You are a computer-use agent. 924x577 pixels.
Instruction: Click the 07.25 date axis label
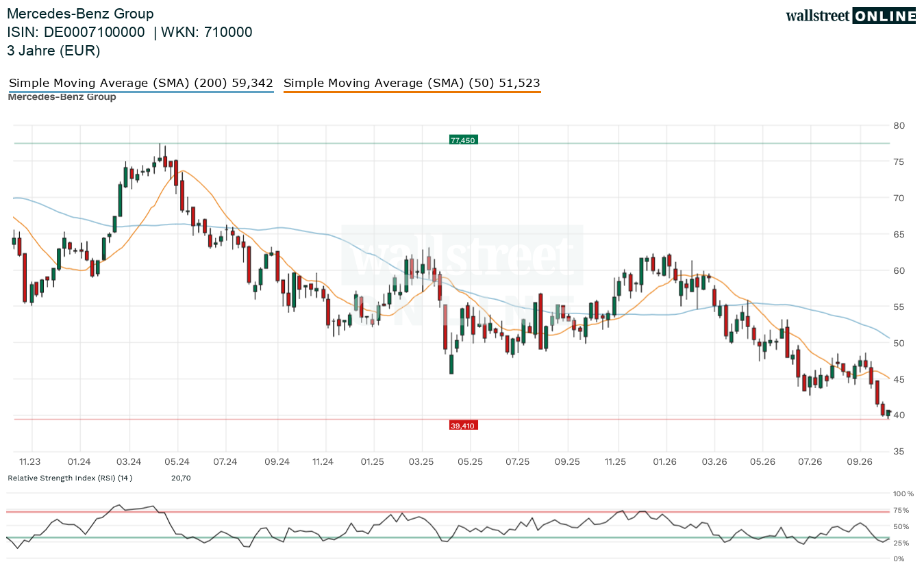517,462
